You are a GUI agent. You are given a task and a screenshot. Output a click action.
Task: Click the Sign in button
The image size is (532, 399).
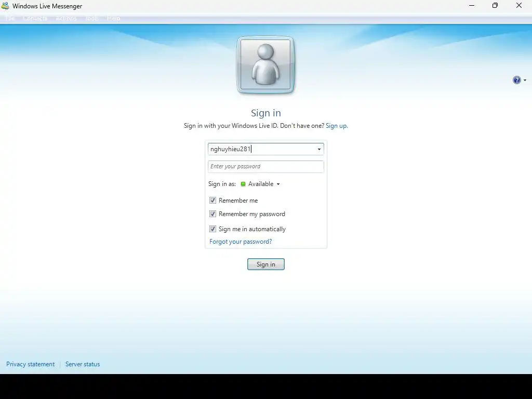point(266,264)
